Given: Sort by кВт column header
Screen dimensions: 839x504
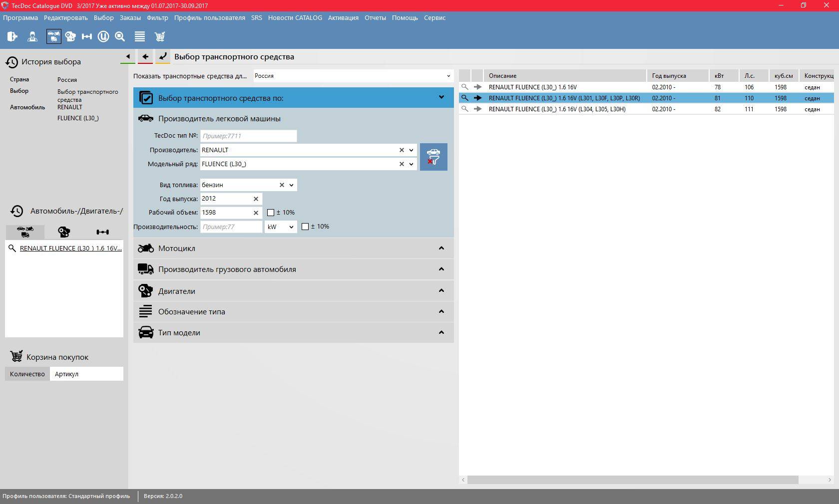Looking at the screenshot, I should tap(724, 76).
